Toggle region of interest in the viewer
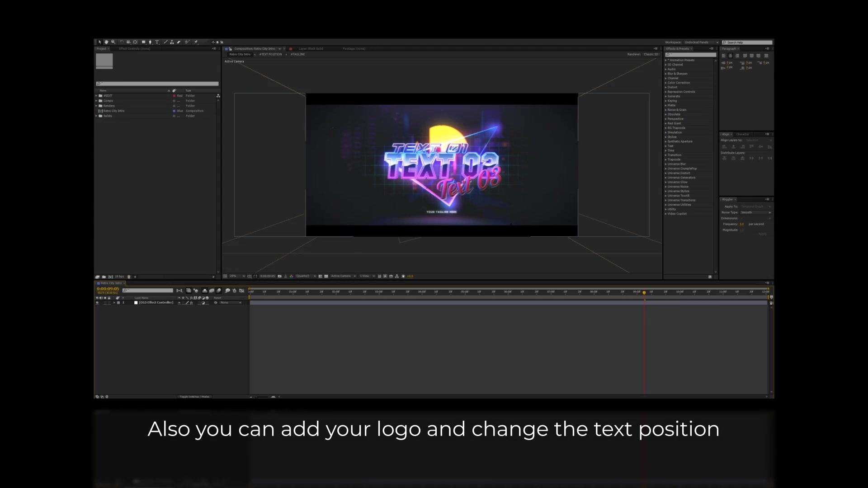Screen dimensions: 868x488 coord(321,276)
